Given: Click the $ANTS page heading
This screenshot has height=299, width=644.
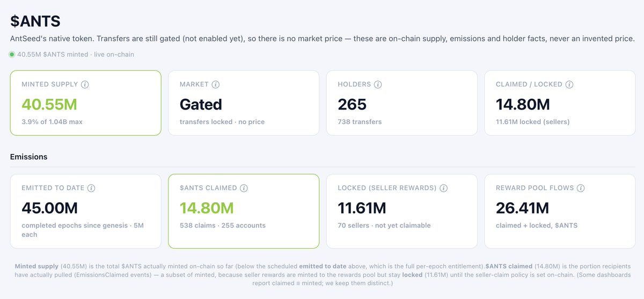Looking at the screenshot, I should (35, 21).
